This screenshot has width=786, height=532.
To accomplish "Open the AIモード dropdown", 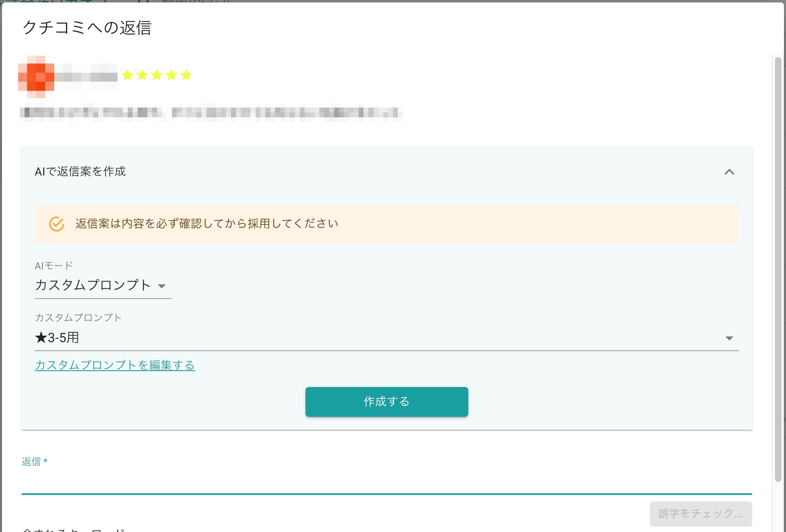I will (103, 285).
